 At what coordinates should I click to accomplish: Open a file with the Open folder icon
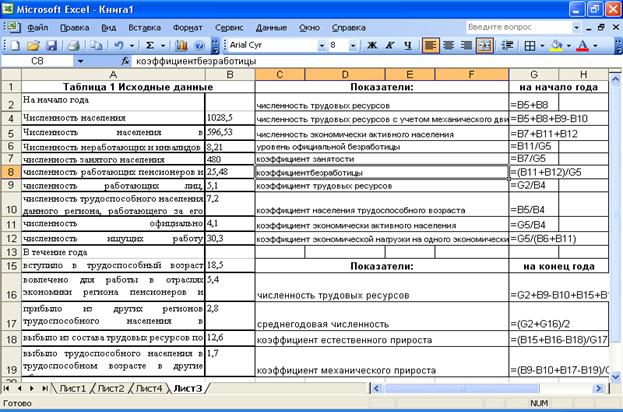tap(33, 46)
